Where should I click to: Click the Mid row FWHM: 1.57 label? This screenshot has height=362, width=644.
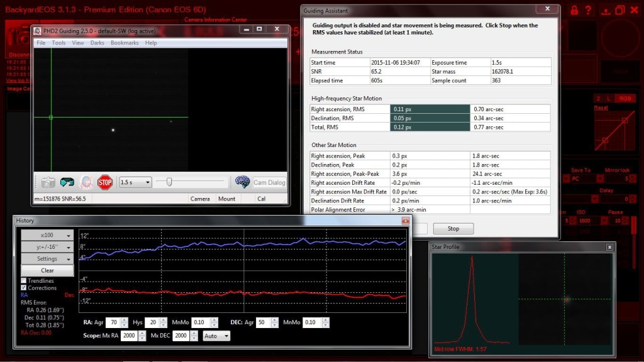[x=460, y=349]
